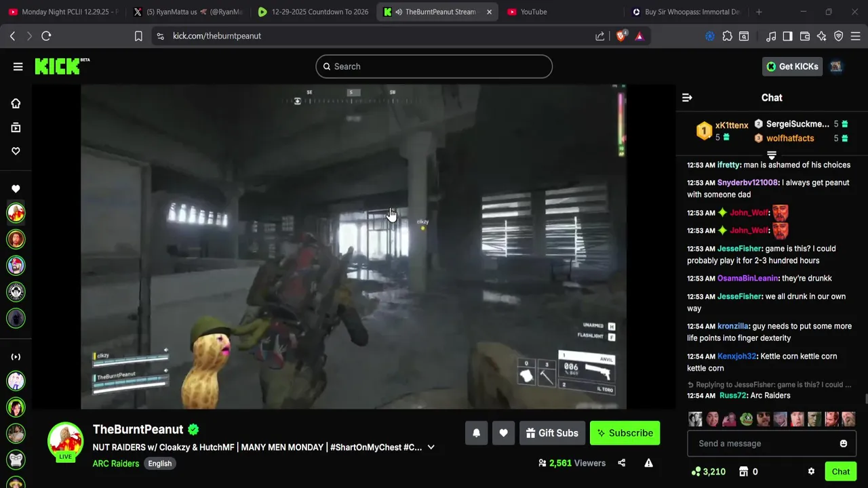Image resolution: width=868 pixels, height=488 pixels.
Task: Open TheBurntPeanut live avatar below video
Action: pos(65,442)
